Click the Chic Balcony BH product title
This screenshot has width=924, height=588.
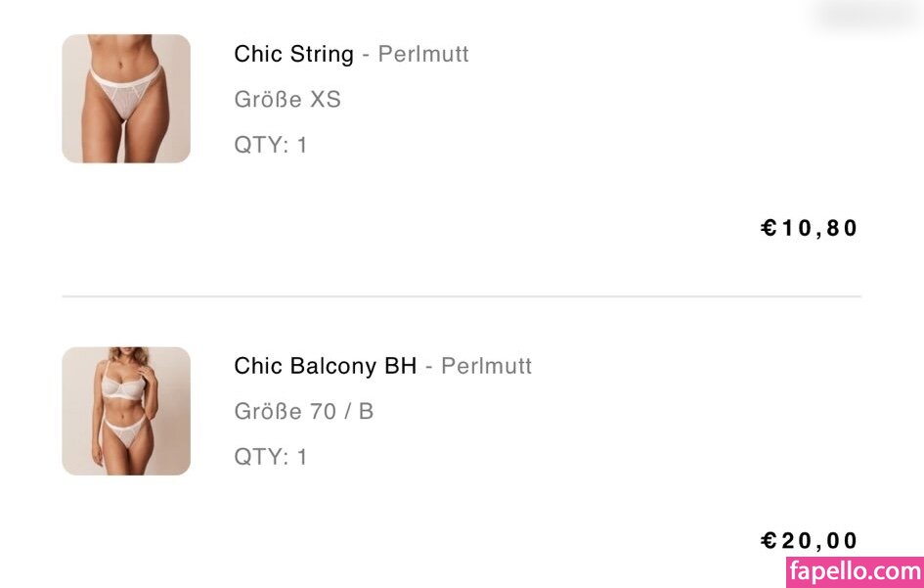pos(325,366)
